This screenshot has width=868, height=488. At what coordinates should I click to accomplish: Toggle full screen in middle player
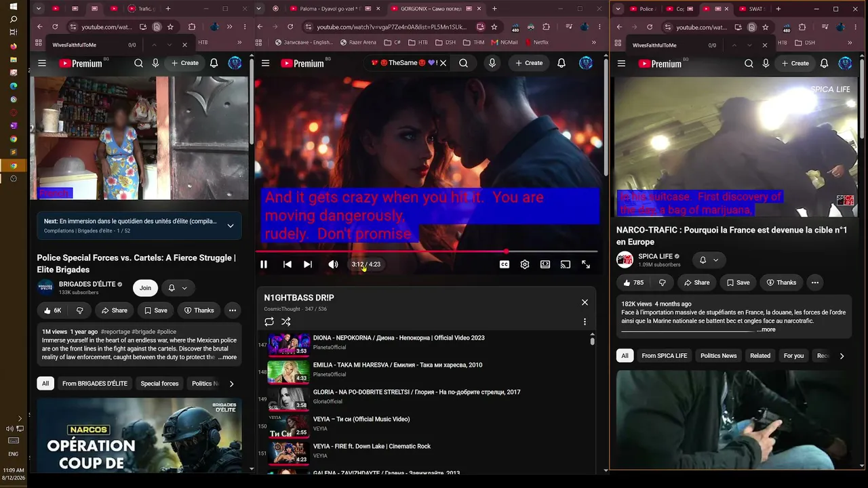click(x=586, y=264)
